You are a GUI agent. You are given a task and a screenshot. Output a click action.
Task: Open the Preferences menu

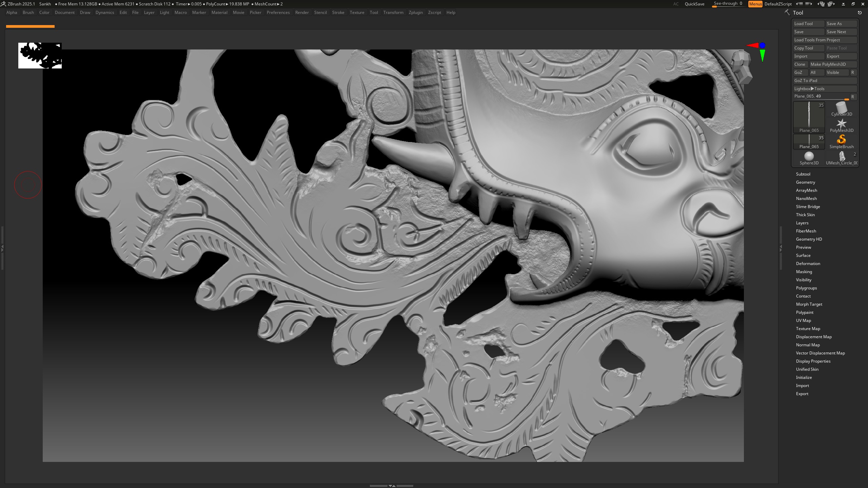coord(278,13)
